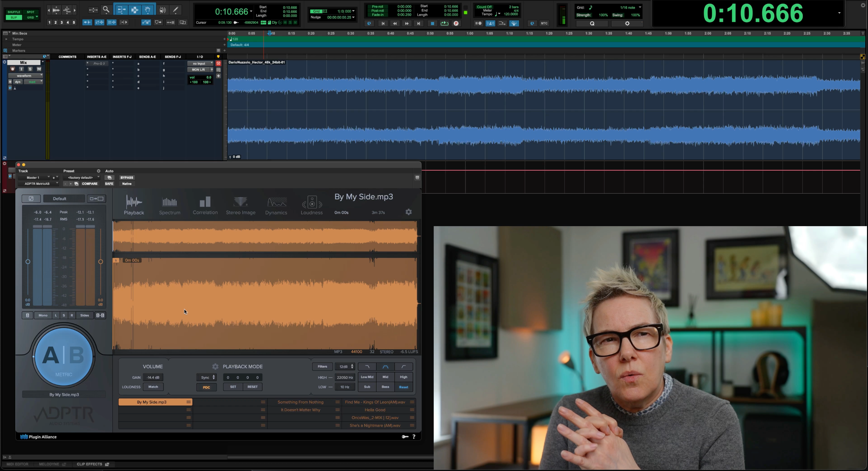The image size is (868, 471).
Task: Open MetricAB settings gear next to 3m 37s
Action: coord(409,212)
